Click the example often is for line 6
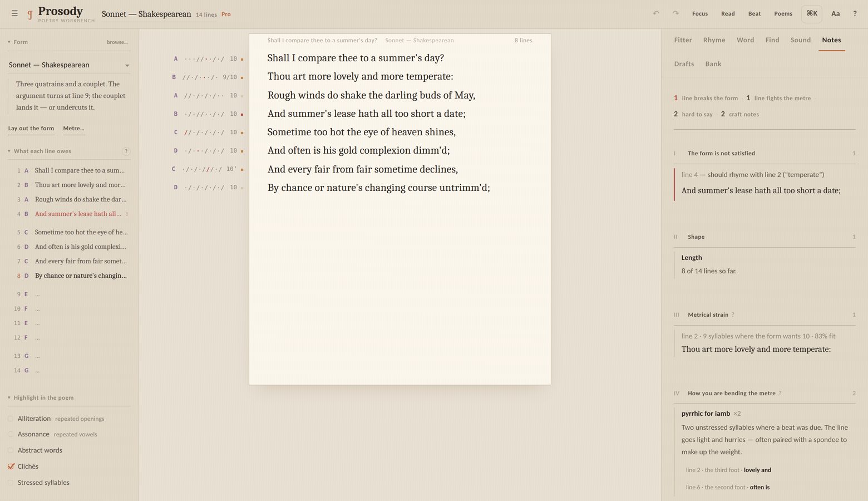This screenshot has height=501, width=868. tap(759, 487)
